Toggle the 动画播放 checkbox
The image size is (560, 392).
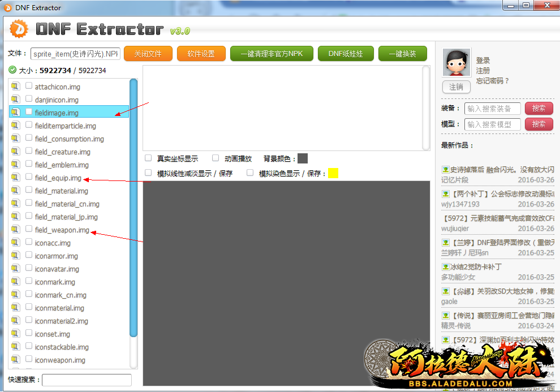click(x=216, y=158)
